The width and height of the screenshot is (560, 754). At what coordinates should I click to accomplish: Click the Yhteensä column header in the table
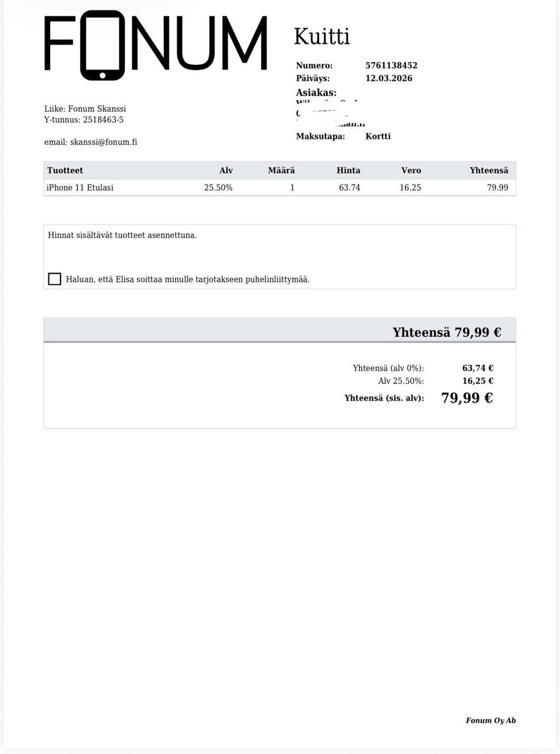(489, 170)
